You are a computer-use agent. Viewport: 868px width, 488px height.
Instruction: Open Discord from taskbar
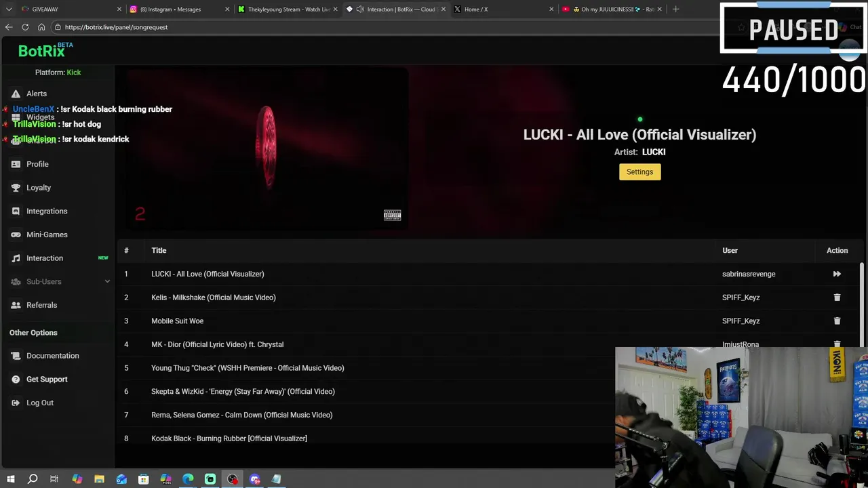(x=255, y=479)
